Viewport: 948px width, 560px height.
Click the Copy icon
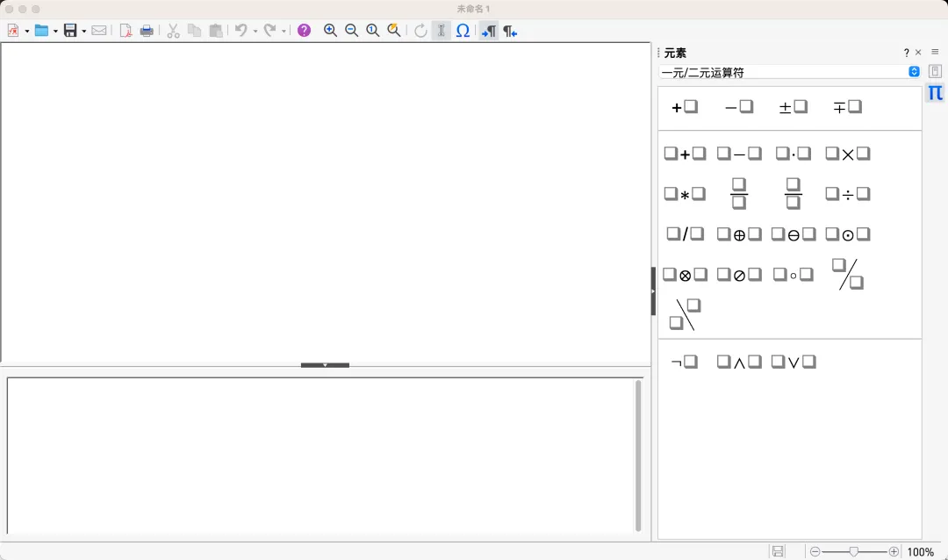tap(194, 30)
